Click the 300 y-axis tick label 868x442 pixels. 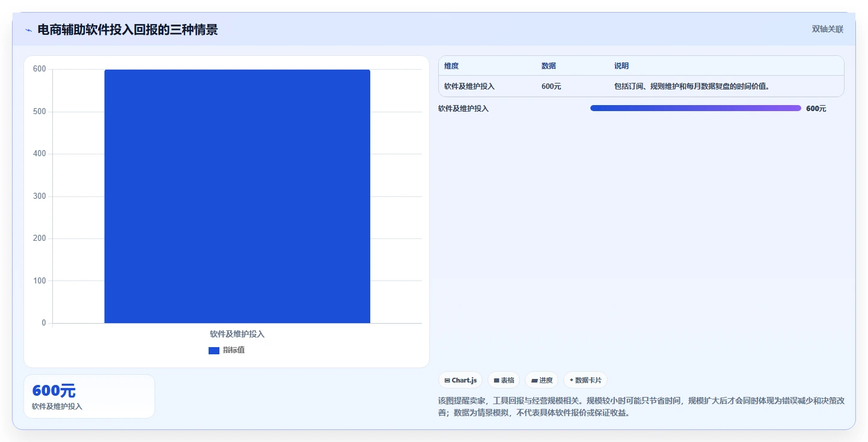click(x=40, y=196)
